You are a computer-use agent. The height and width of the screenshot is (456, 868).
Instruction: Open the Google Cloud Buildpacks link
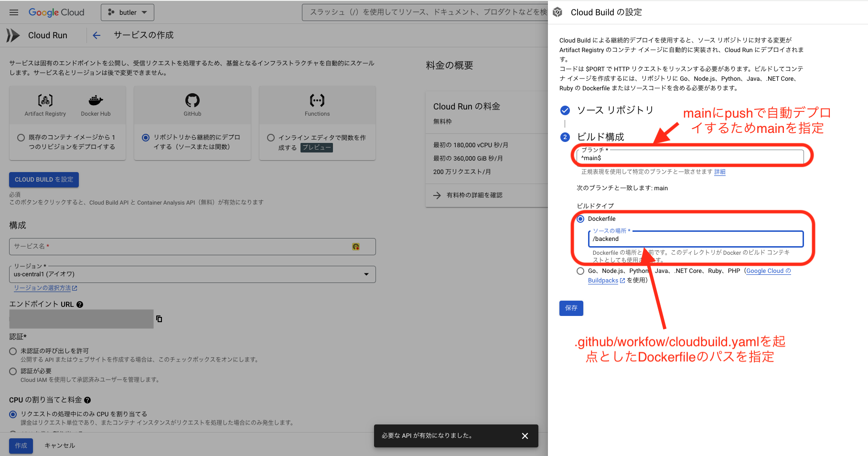click(x=768, y=271)
